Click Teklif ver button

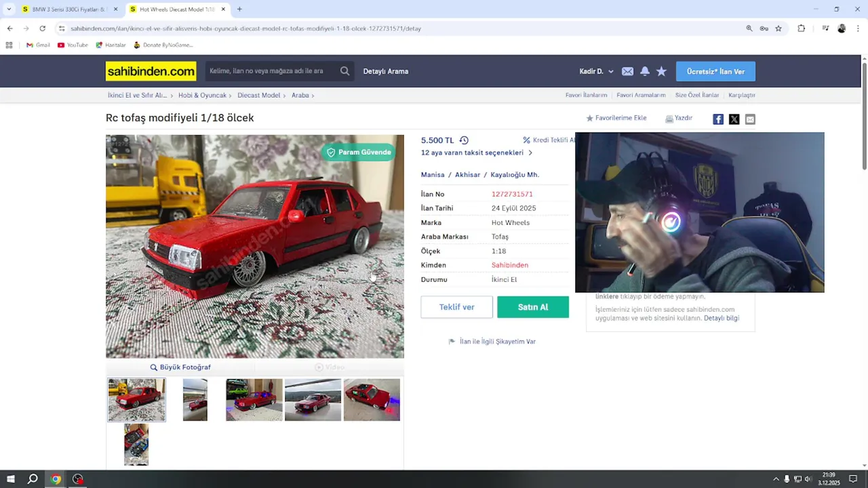coord(456,307)
